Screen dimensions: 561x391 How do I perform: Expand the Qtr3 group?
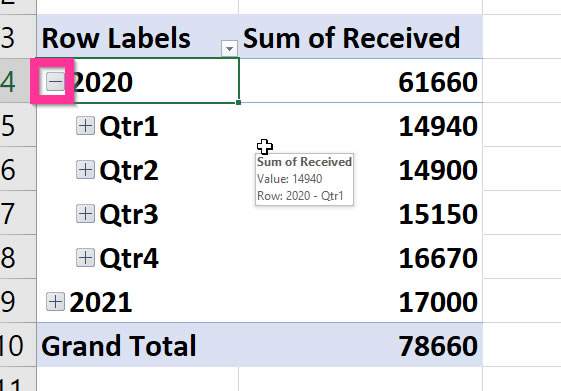click(86, 214)
